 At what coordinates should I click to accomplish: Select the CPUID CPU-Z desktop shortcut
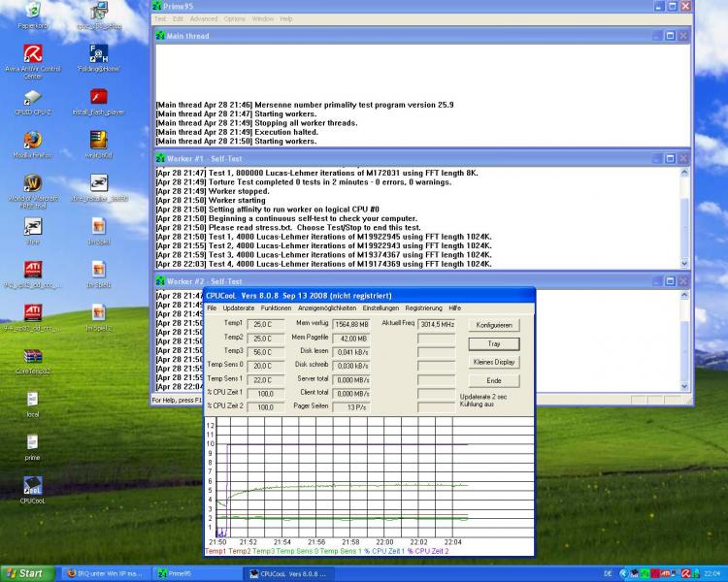pyautogui.click(x=32, y=97)
